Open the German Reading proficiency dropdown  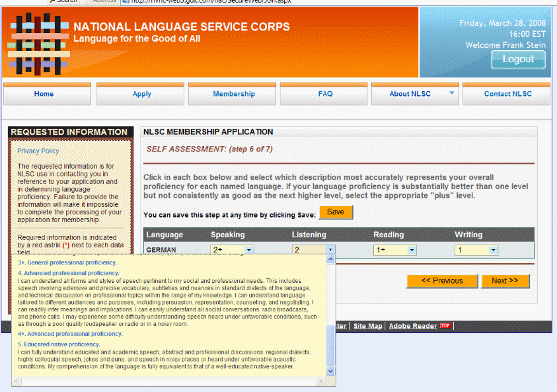coord(394,250)
